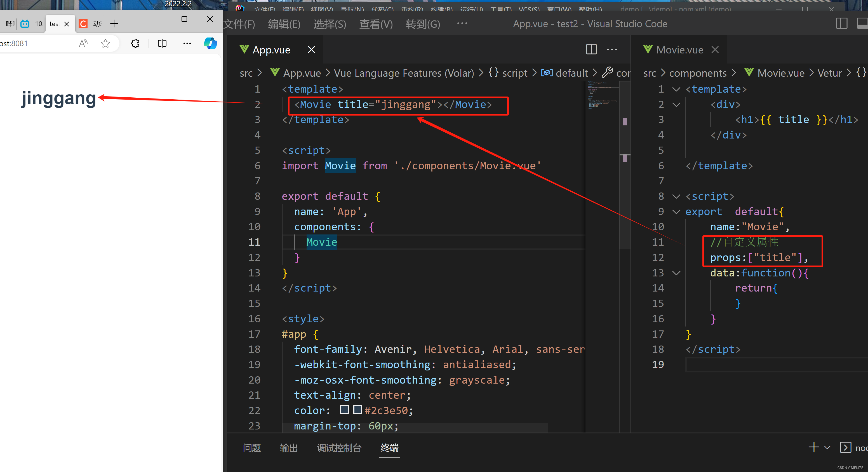Toggle VS Code primary sidebar layout icon
The height and width of the screenshot is (472, 868).
click(x=842, y=24)
